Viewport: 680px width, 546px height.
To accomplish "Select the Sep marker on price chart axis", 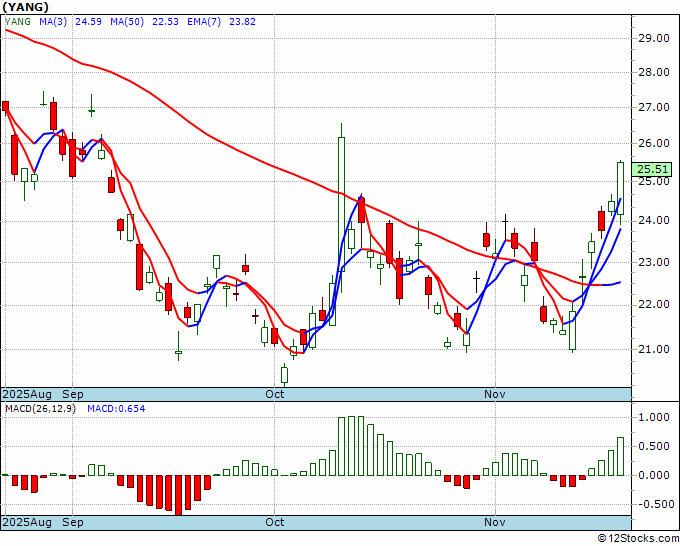I will pyautogui.click(x=73, y=394).
